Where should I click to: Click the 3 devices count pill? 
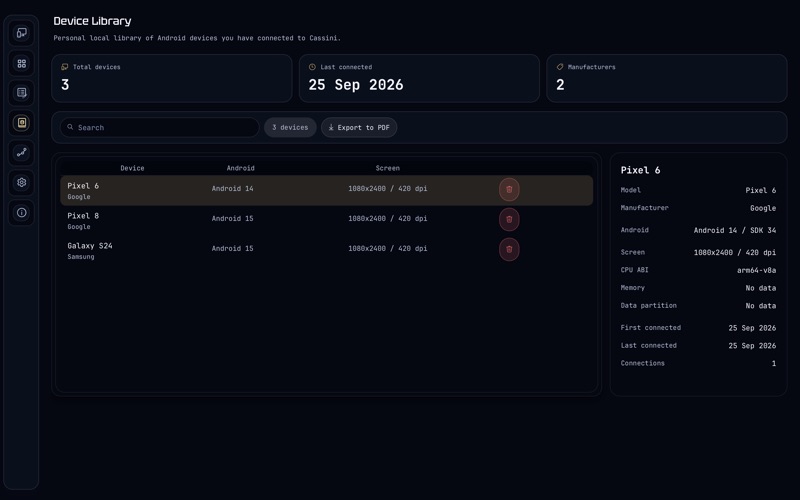pos(290,128)
